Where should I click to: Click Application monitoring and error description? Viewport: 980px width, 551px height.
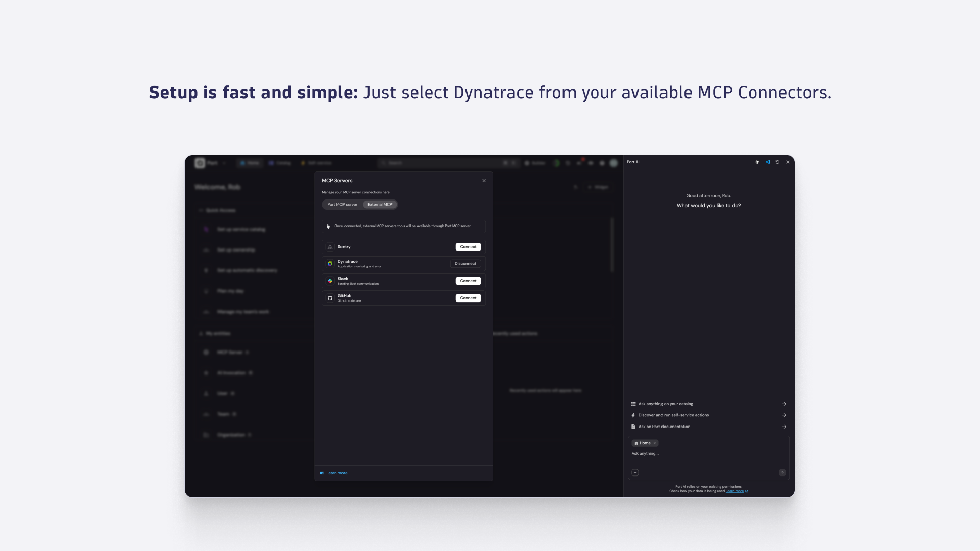point(359,267)
